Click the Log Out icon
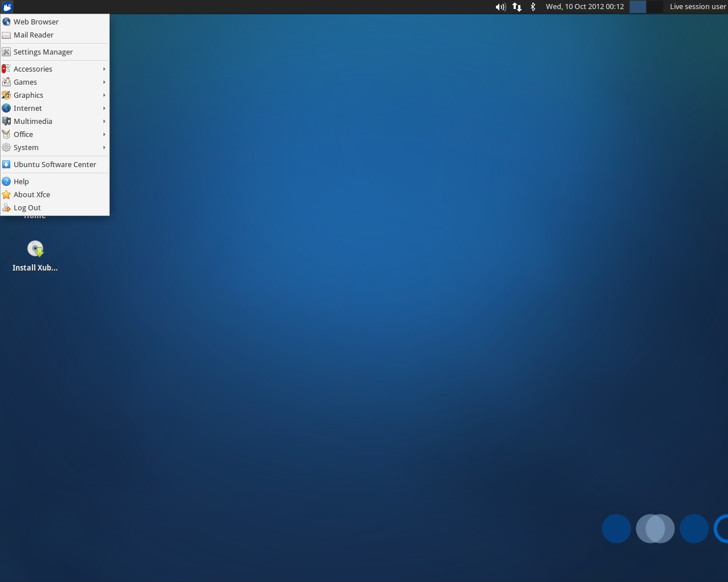The image size is (728, 582). 6,207
